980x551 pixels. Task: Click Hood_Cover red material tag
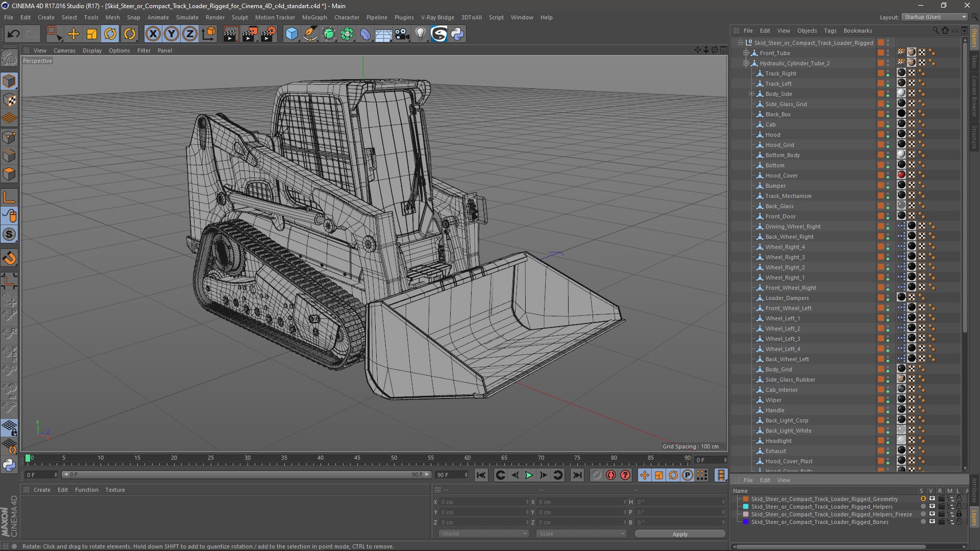(x=901, y=175)
